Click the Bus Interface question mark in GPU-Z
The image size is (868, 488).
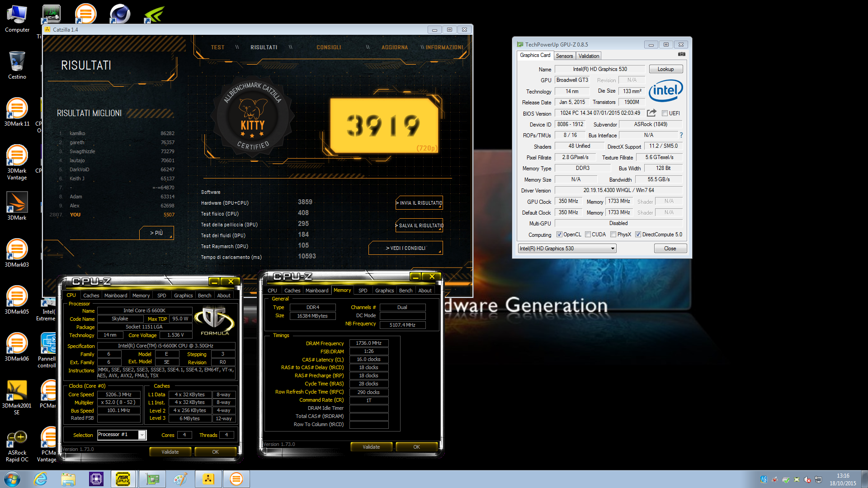pos(681,135)
